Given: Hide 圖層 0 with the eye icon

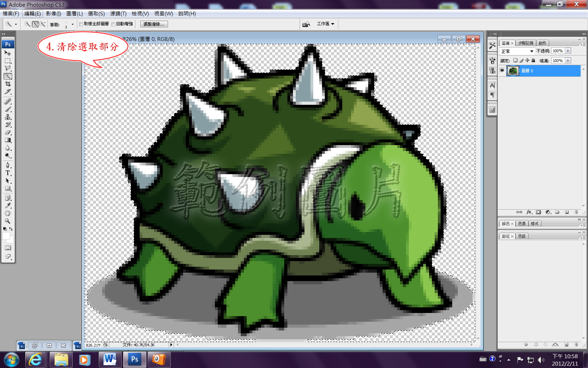Looking at the screenshot, I should tap(502, 70).
